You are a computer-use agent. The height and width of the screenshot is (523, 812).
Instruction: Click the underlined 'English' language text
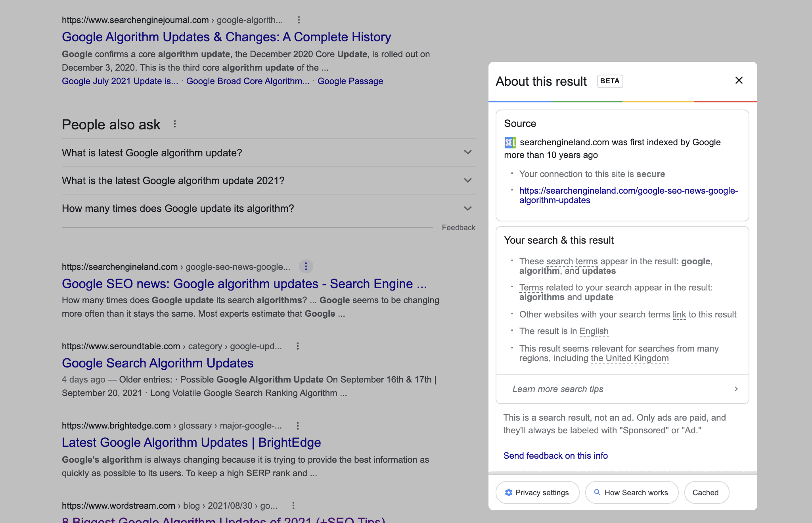[594, 331]
